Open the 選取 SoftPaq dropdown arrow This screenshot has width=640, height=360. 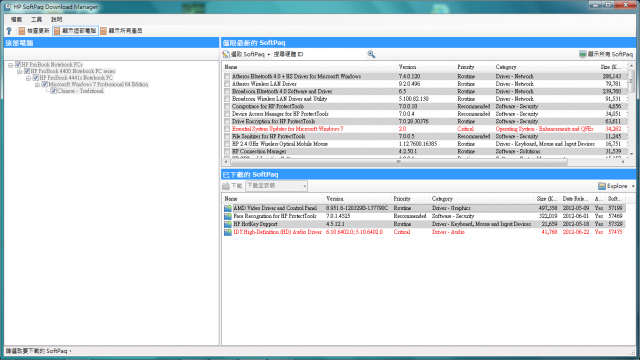pos(269,55)
